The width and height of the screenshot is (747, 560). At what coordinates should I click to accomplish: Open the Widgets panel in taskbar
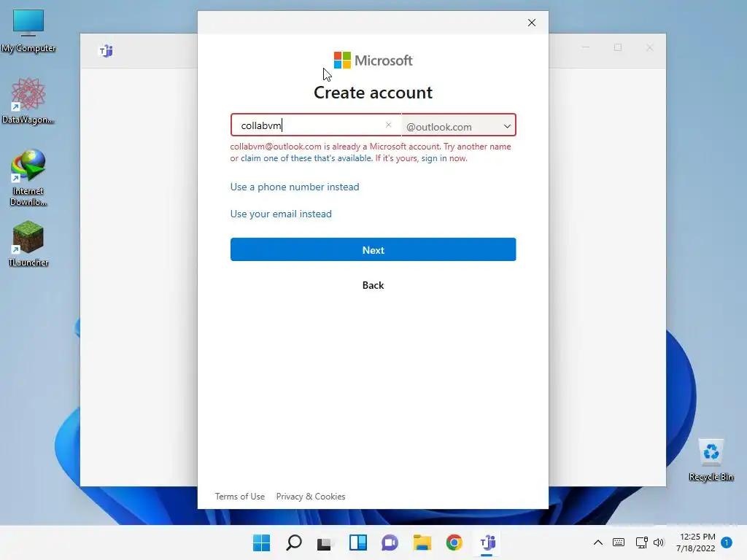357,542
